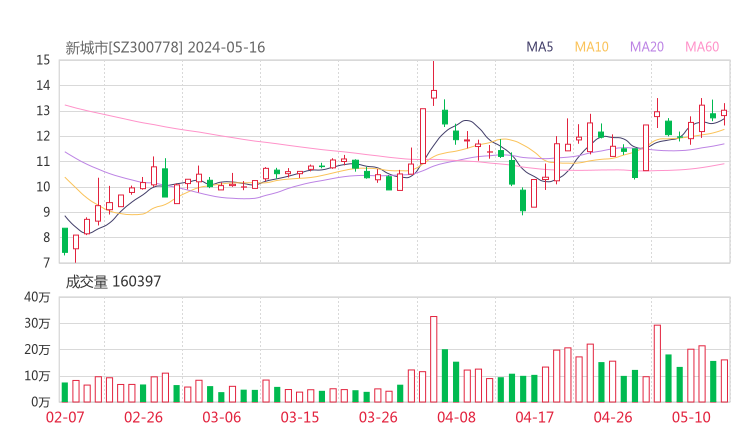Click the 05-10 date label
740x440 pixels.
(691, 417)
